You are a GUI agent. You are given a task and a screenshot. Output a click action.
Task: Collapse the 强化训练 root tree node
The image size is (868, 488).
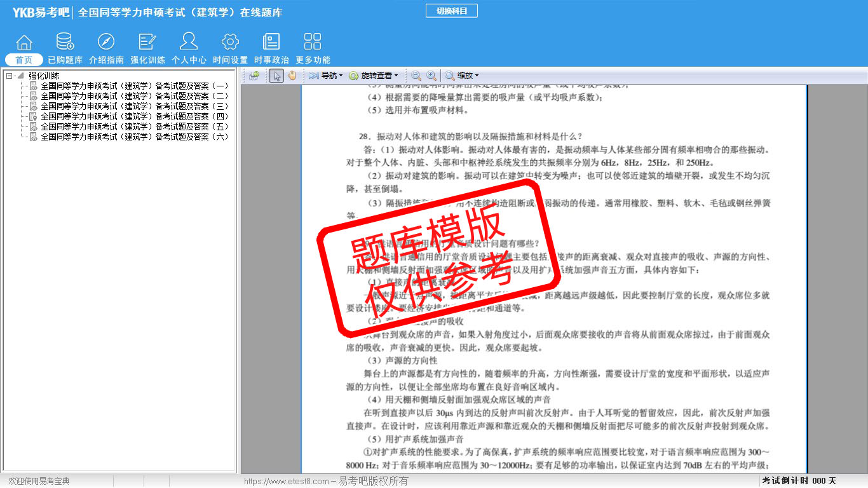10,76
